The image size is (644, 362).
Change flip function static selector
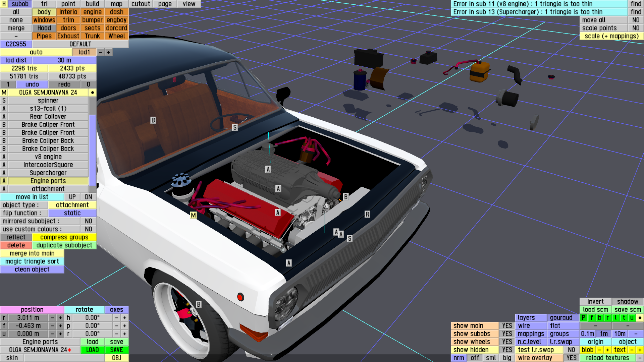tap(72, 213)
